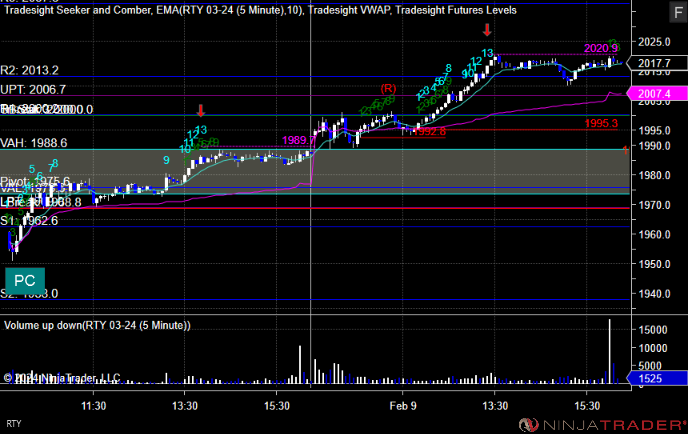Click the blue volume marker 1525
The image size is (688, 434).
tap(657, 378)
